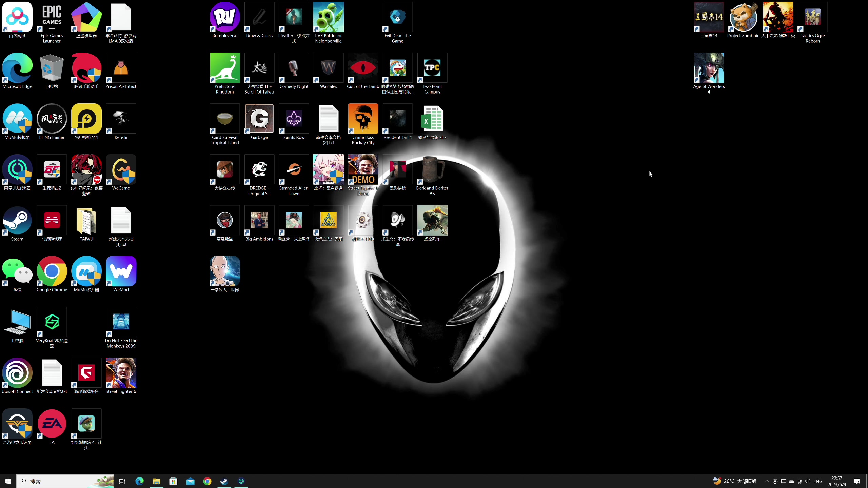Viewport: 868px width, 488px height.
Task: Open Tactics Ogre Reborn shortcut
Action: pyautogui.click(x=813, y=23)
